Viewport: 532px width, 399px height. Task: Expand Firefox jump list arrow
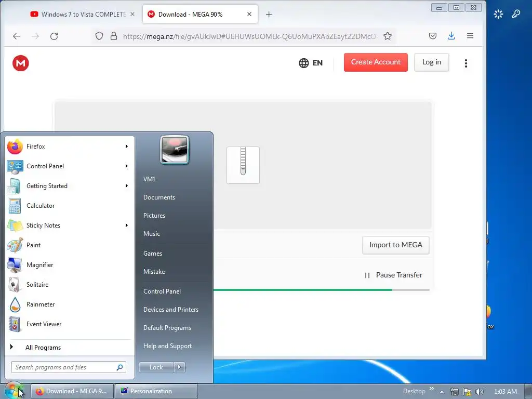(127, 146)
